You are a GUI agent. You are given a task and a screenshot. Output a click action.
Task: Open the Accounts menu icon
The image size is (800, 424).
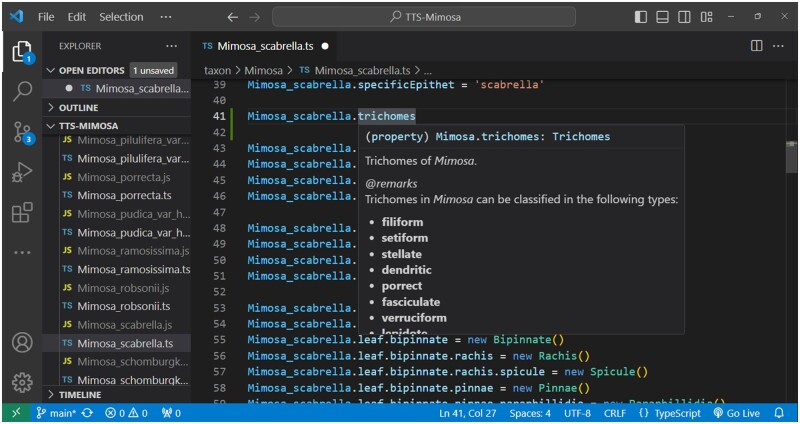pyautogui.click(x=22, y=343)
